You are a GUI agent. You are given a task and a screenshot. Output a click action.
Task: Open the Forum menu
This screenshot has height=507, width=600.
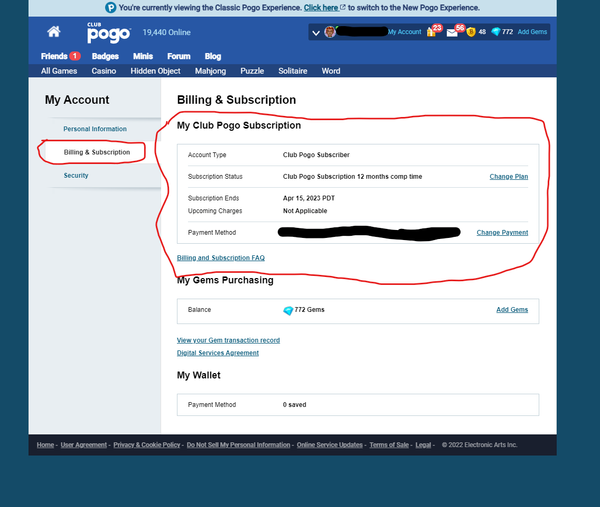pyautogui.click(x=179, y=56)
